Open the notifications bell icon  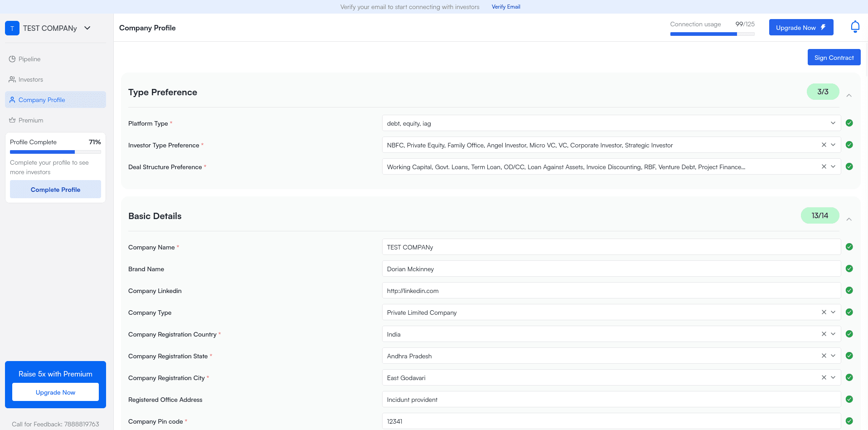coord(855,27)
